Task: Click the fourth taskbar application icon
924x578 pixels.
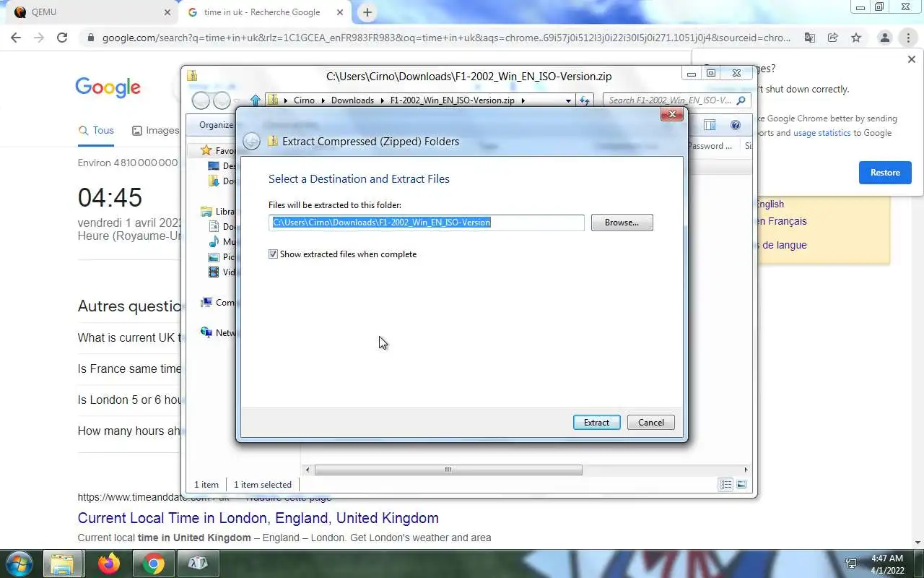Action: click(197, 564)
